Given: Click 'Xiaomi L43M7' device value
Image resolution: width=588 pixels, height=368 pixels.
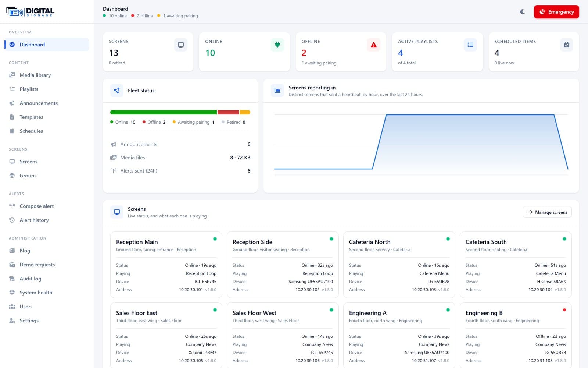Looking at the screenshot, I should [x=202, y=353].
